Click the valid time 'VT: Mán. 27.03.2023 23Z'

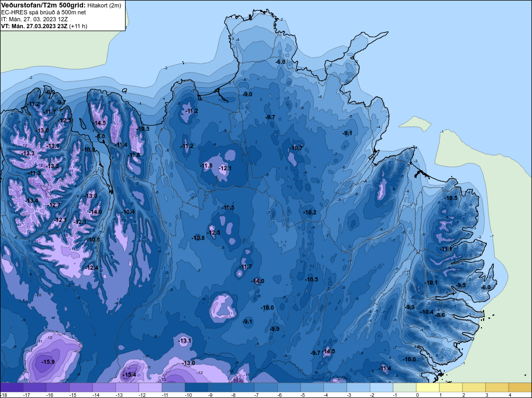pos(34,26)
